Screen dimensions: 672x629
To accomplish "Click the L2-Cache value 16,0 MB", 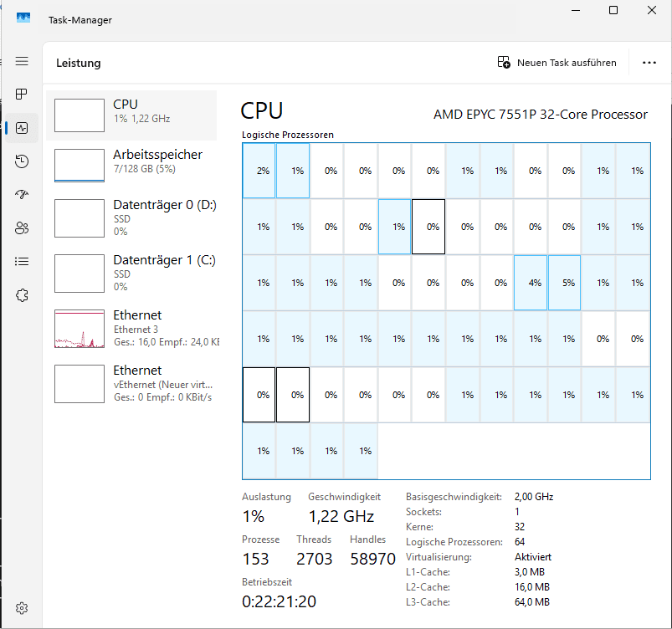I will [532, 587].
